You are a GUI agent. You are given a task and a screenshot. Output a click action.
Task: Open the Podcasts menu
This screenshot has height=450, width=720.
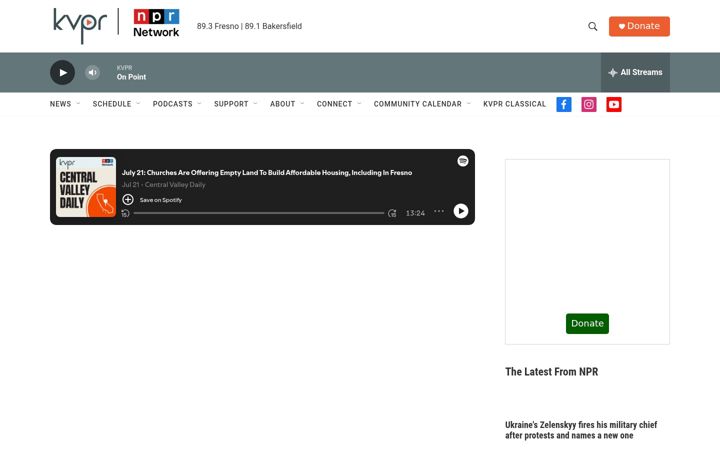(x=172, y=104)
